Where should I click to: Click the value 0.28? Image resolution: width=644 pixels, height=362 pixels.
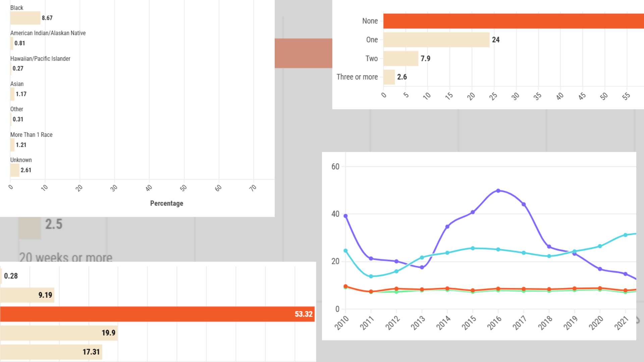11,276
